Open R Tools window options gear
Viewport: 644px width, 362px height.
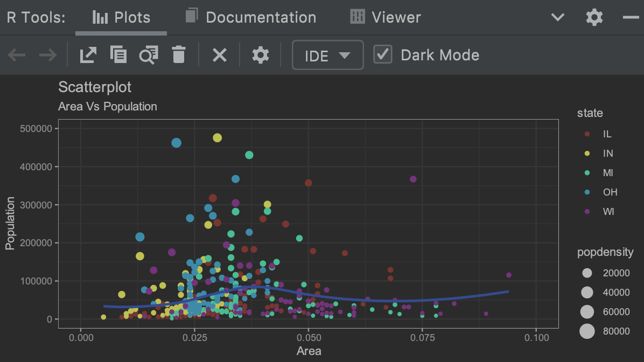click(594, 17)
